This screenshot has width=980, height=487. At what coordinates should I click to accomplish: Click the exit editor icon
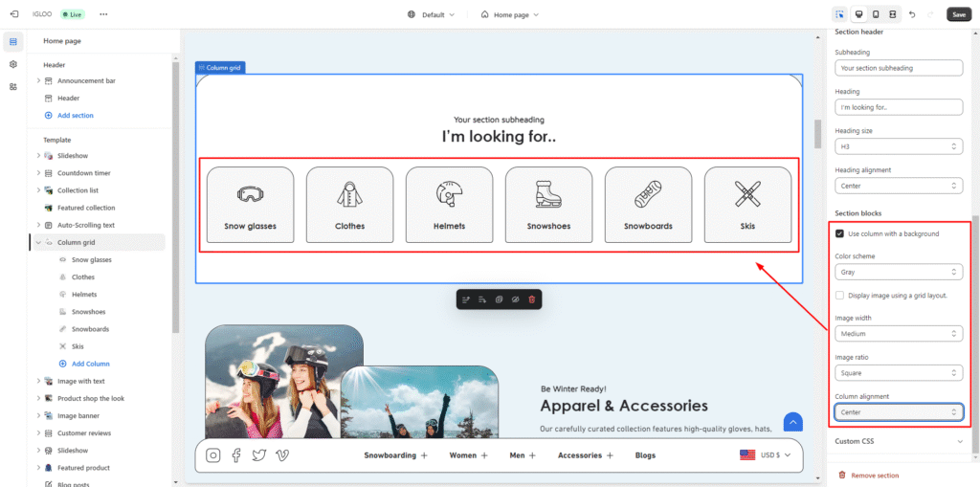pos(13,14)
